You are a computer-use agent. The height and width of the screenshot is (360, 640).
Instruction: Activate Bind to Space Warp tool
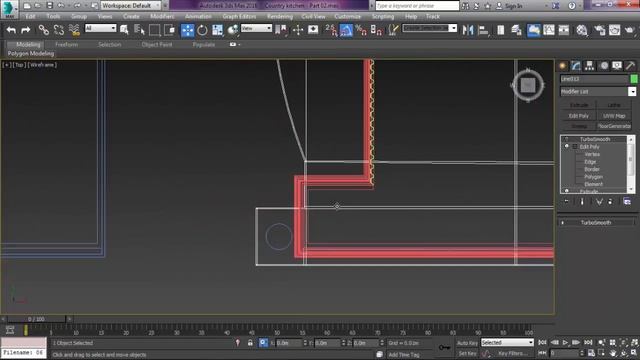pos(74,30)
